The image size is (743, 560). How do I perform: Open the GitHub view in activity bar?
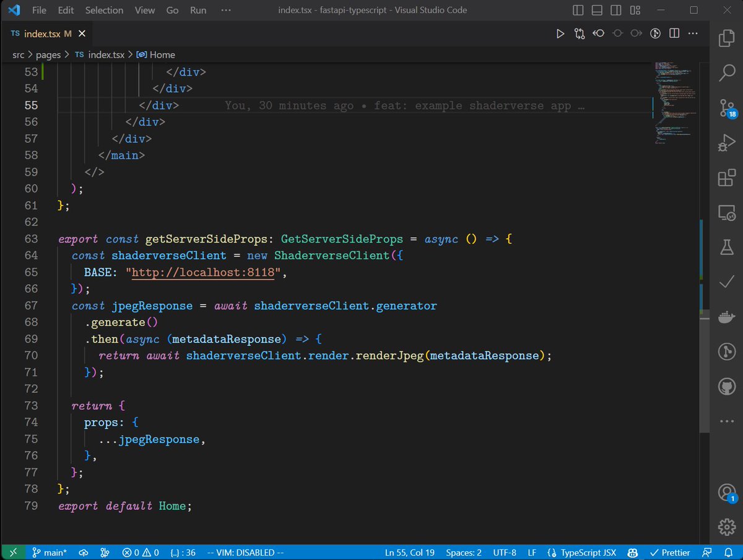[x=726, y=387]
